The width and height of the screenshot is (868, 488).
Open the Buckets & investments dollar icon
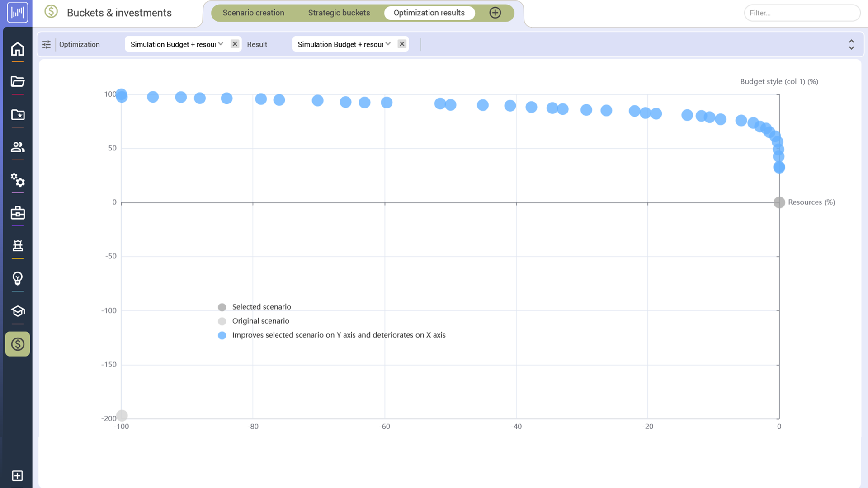(x=51, y=12)
